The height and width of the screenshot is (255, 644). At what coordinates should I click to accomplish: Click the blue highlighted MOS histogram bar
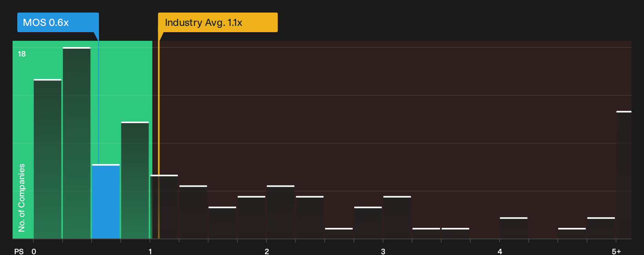pyautogui.click(x=106, y=202)
